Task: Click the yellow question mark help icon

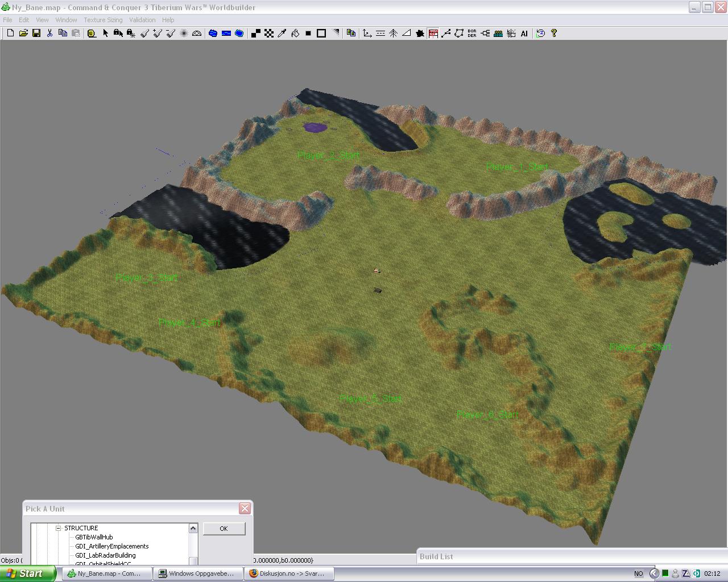Action: pos(554,34)
